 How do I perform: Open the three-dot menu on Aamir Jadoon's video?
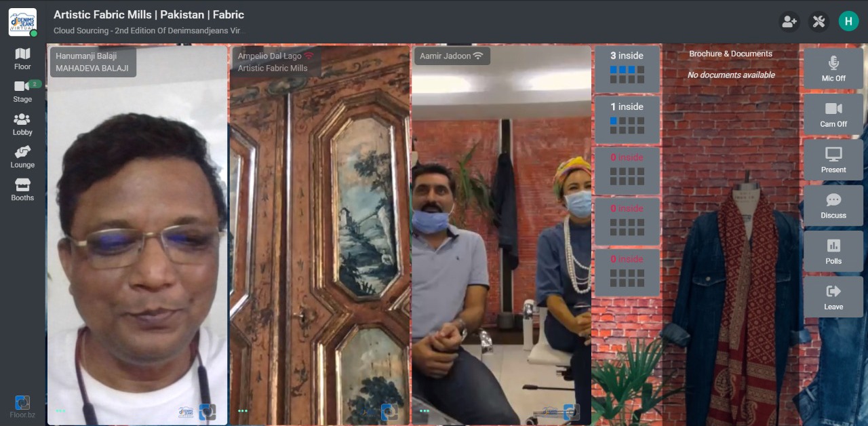pos(425,411)
